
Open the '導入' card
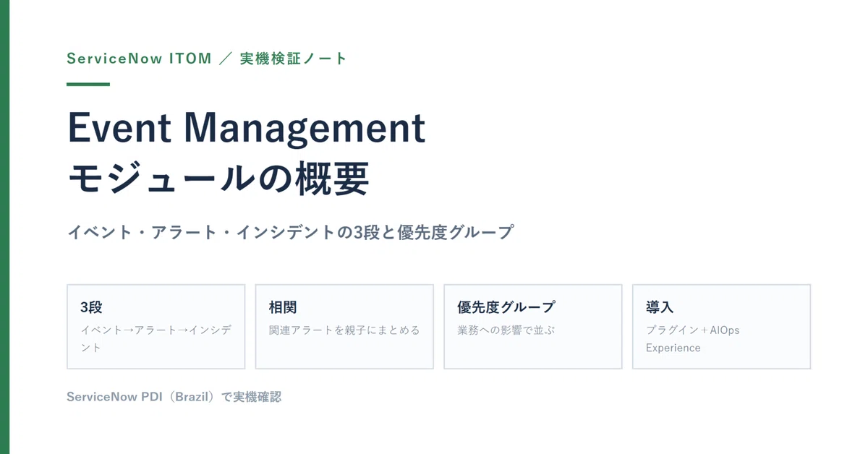pyautogui.click(x=722, y=327)
